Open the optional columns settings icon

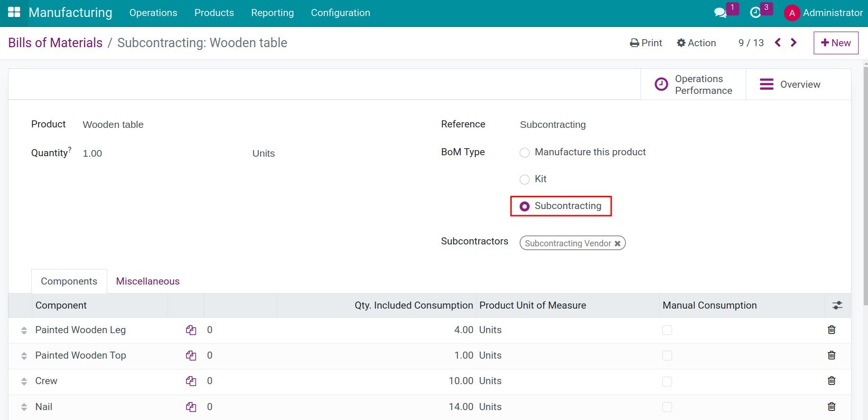[837, 305]
